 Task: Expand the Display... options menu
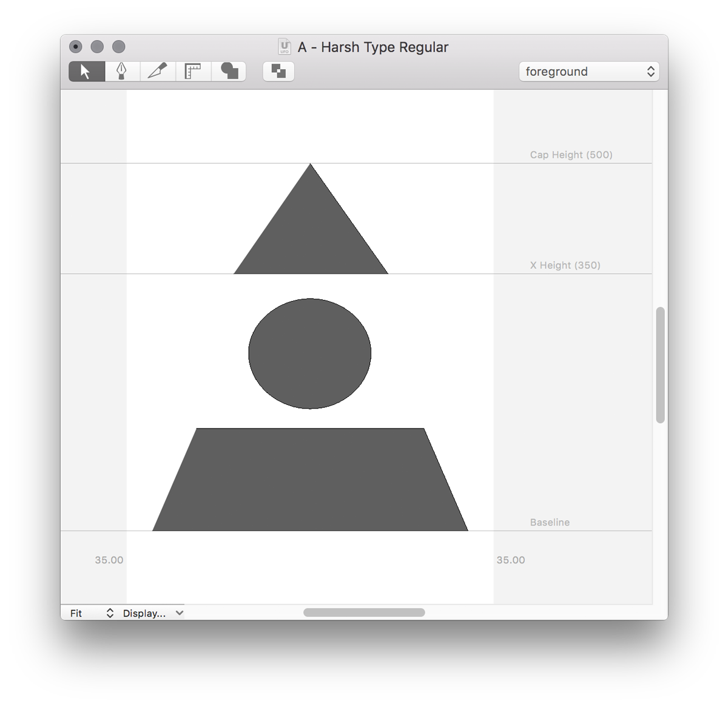(153, 613)
